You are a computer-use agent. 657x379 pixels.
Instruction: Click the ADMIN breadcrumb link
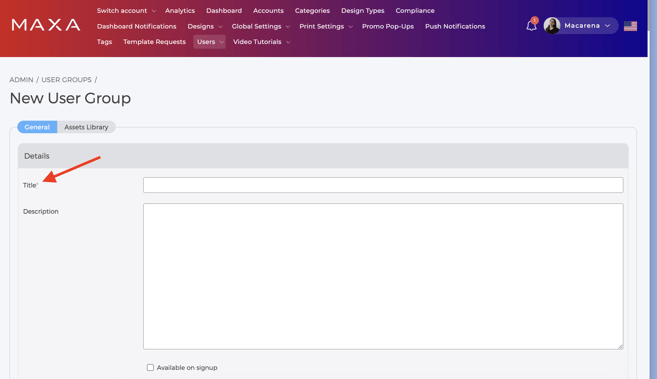[x=21, y=80]
